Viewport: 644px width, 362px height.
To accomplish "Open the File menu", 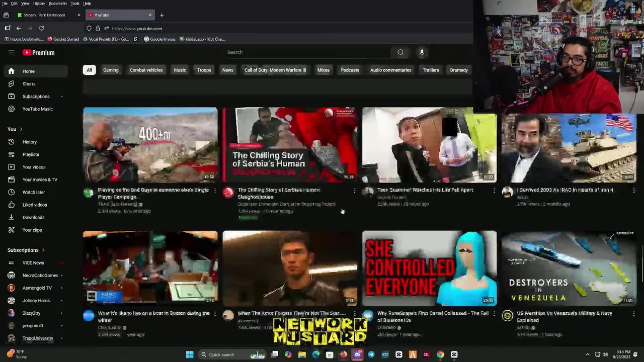I will click(5, 4).
